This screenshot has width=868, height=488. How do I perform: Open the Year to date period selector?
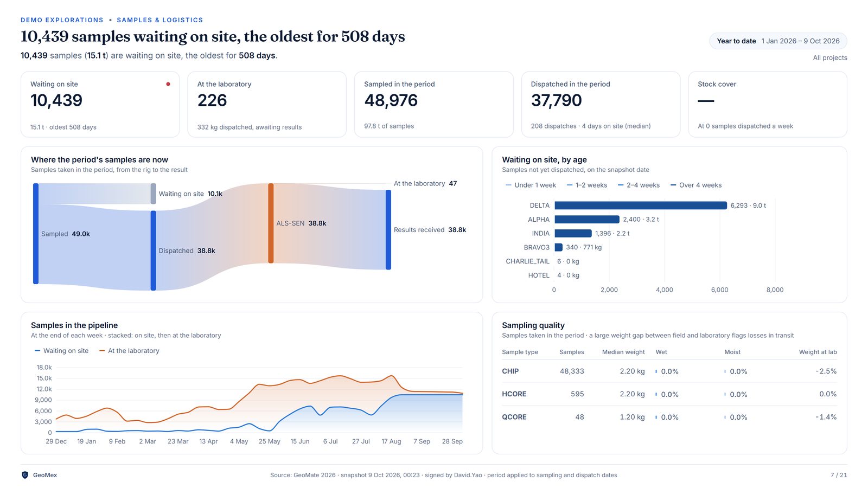pyautogui.click(x=778, y=41)
